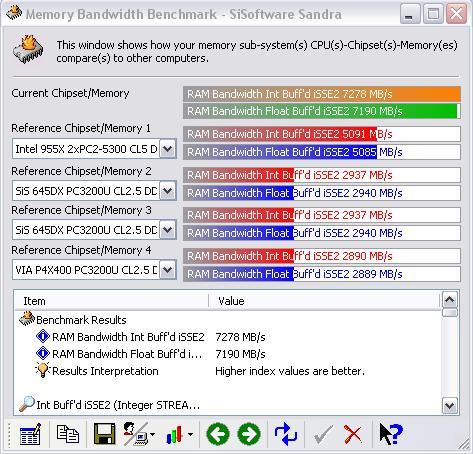Click the Sandra title bar chip icon
This screenshot has width=473, height=454.
[x=14, y=13]
